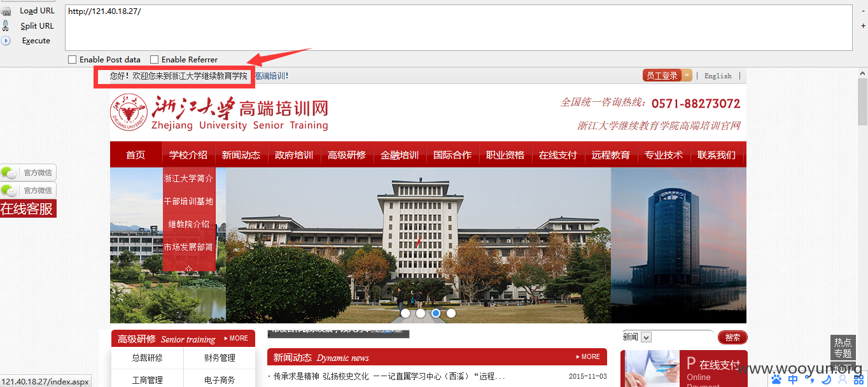The width and height of the screenshot is (868, 387).
Task: Open the 财务管理 category link
Action: coord(220,358)
